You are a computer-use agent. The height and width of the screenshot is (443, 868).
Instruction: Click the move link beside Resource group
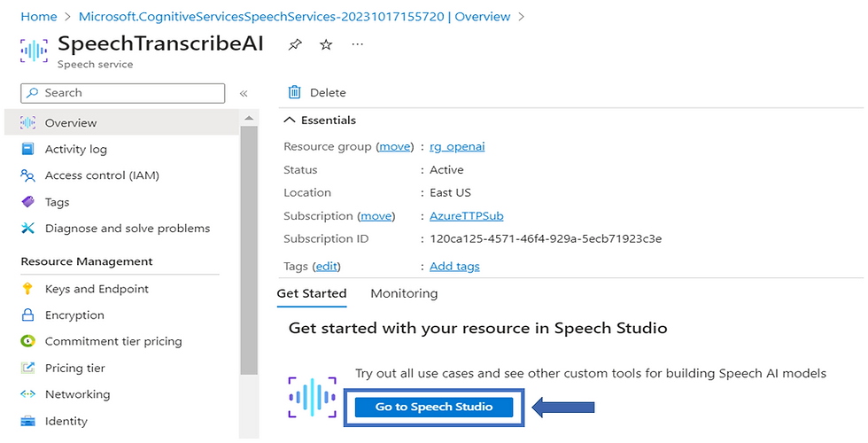click(395, 147)
